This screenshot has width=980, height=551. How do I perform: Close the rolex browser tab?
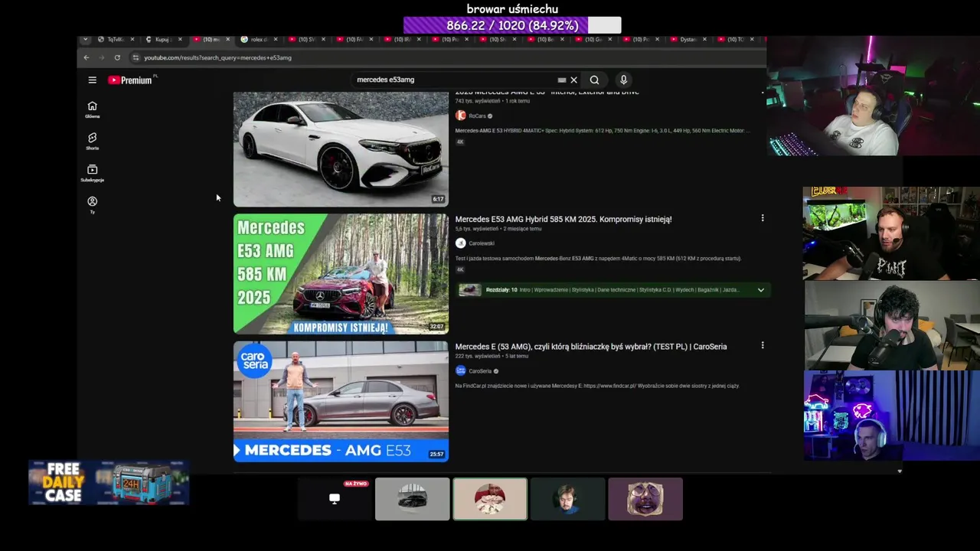(276, 39)
